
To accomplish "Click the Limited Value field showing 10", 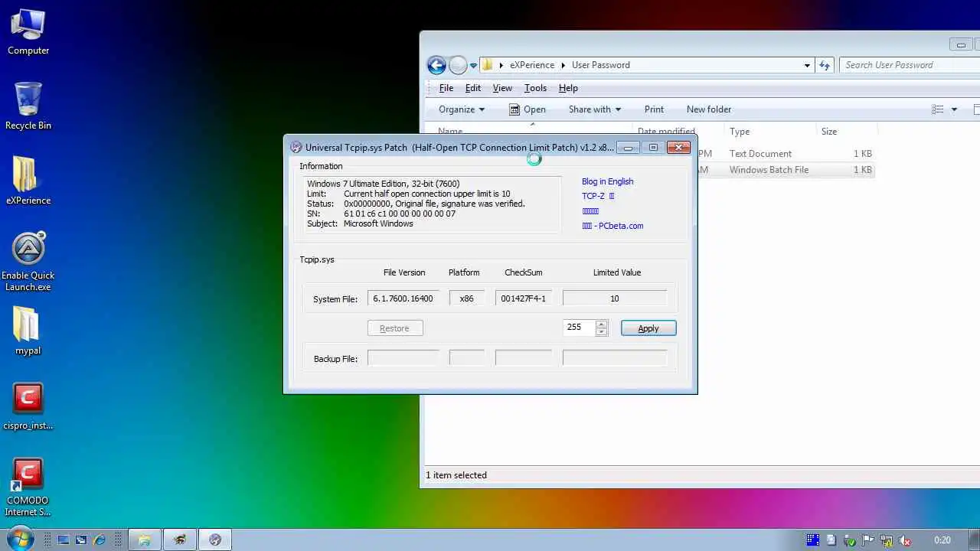I will click(615, 298).
